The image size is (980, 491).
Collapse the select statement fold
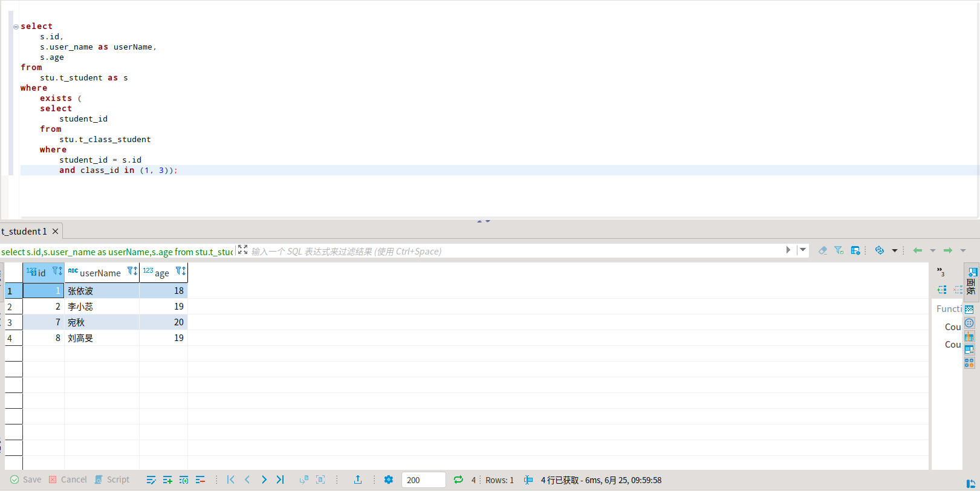pyautogui.click(x=16, y=27)
